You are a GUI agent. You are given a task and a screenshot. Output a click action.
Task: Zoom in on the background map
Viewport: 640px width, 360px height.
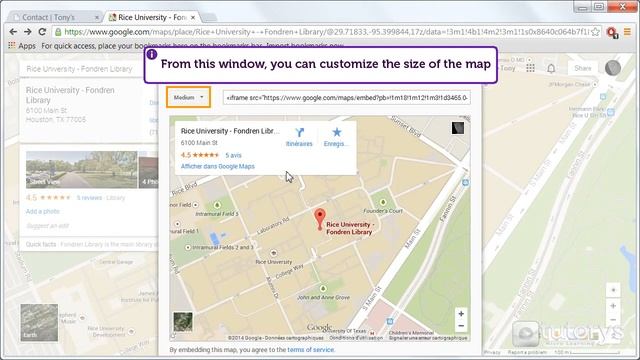(x=613, y=306)
